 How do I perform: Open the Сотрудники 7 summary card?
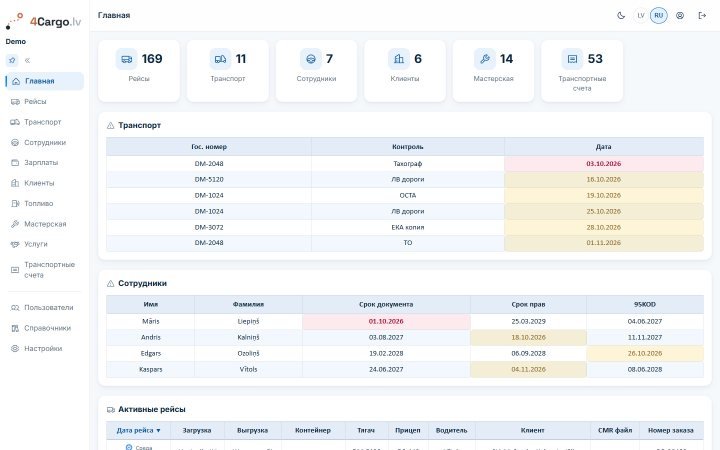point(316,71)
